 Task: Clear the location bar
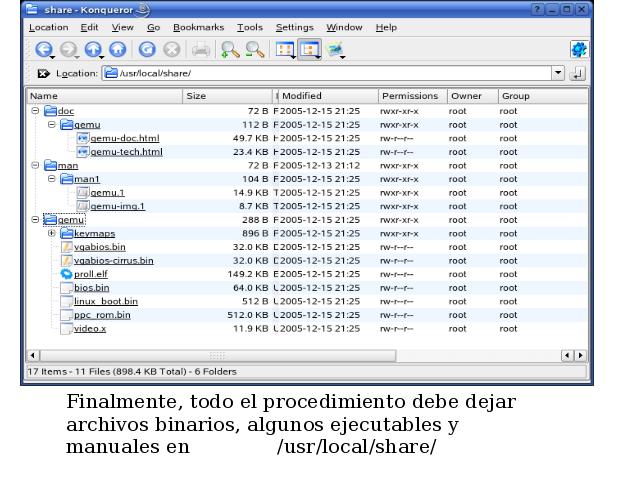click(43, 73)
